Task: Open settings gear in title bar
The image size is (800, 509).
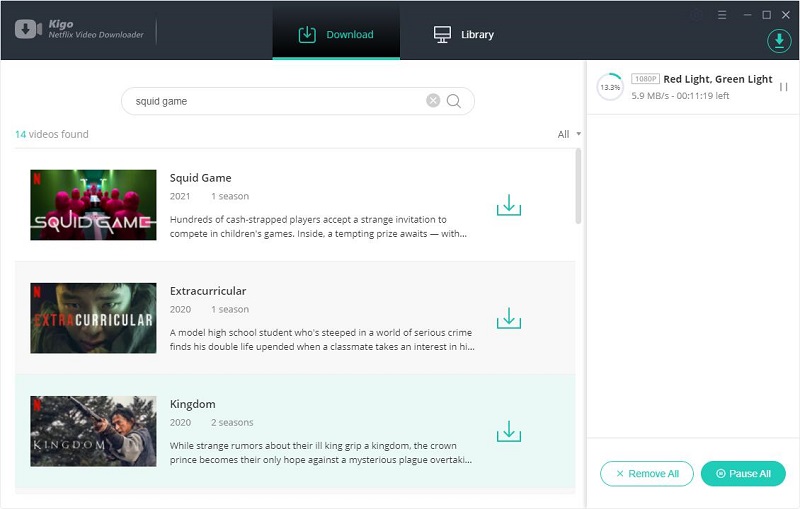Action: 697,15
